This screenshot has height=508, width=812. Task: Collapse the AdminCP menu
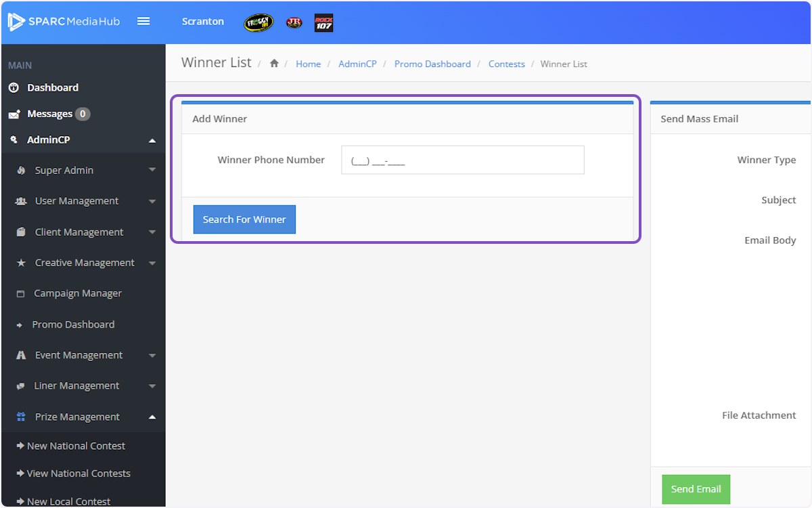click(x=152, y=140)
